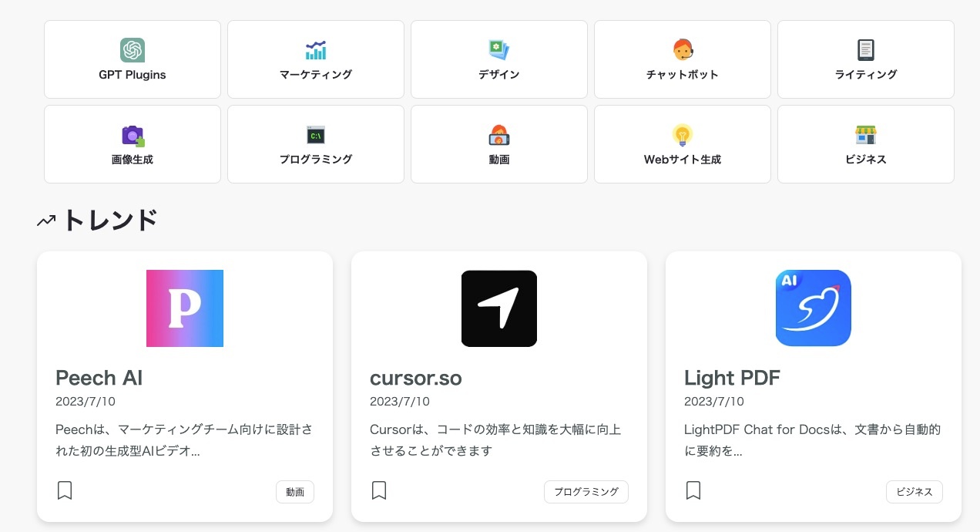Image resolution: width=980 pixels, height=532 pixels.
Task: Click the shop storefront business icon
Action: click(866, 135)
